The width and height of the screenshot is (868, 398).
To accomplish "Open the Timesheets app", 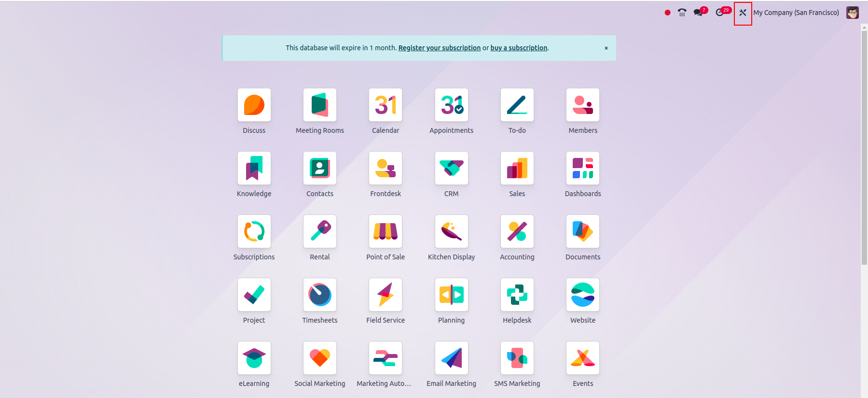I will coord(319,295).
